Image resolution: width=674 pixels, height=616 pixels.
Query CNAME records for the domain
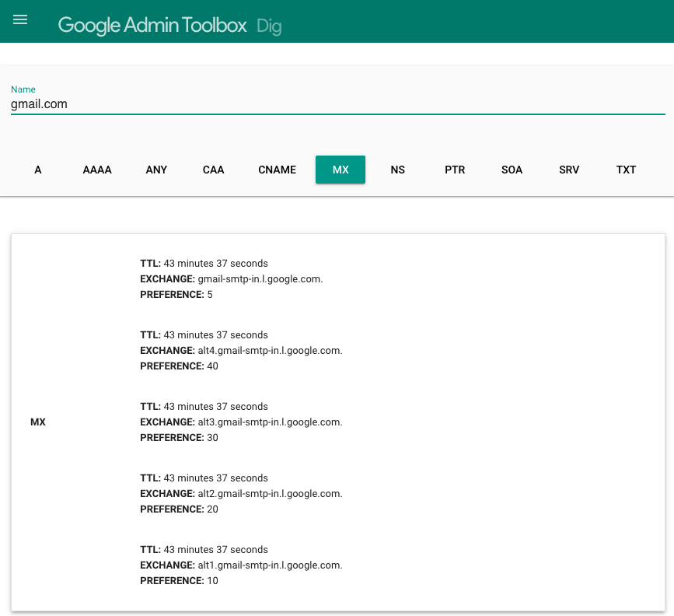(x=277, y=170)
